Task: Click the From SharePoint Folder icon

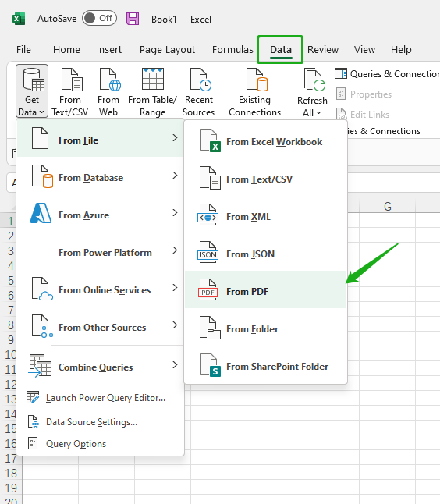Action: [x=210, y=365]
